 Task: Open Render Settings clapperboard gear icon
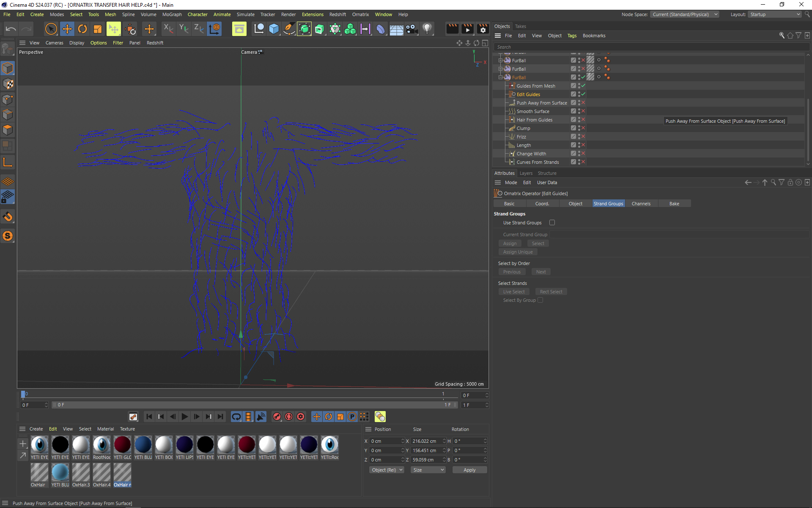pos(483,29)
